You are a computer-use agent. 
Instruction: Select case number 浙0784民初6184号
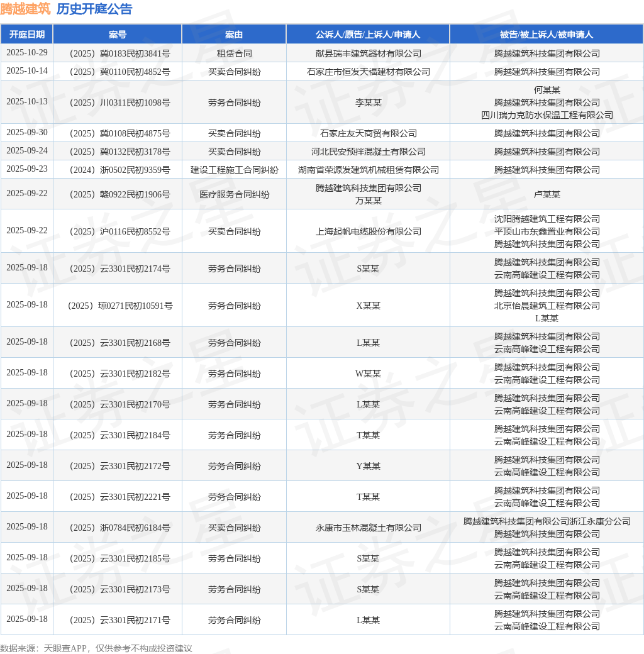pyautogui.click(x=119, y=528)
